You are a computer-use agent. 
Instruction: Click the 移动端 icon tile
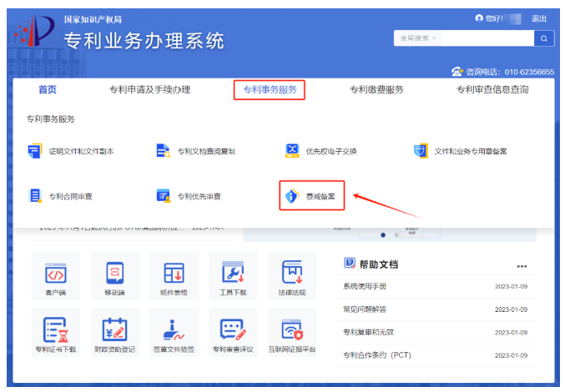coord(115,276)
